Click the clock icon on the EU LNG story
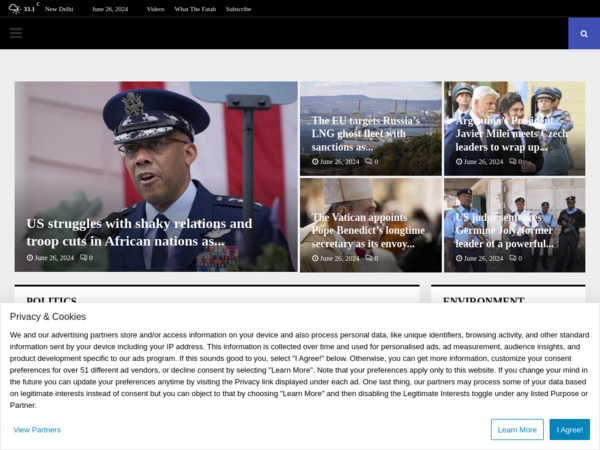This screenshot has height=450, width=600. (315, 161)
